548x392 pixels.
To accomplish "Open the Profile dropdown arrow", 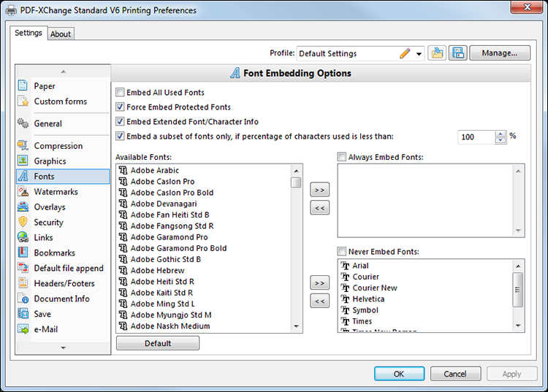I will click(x=419, y=54).
